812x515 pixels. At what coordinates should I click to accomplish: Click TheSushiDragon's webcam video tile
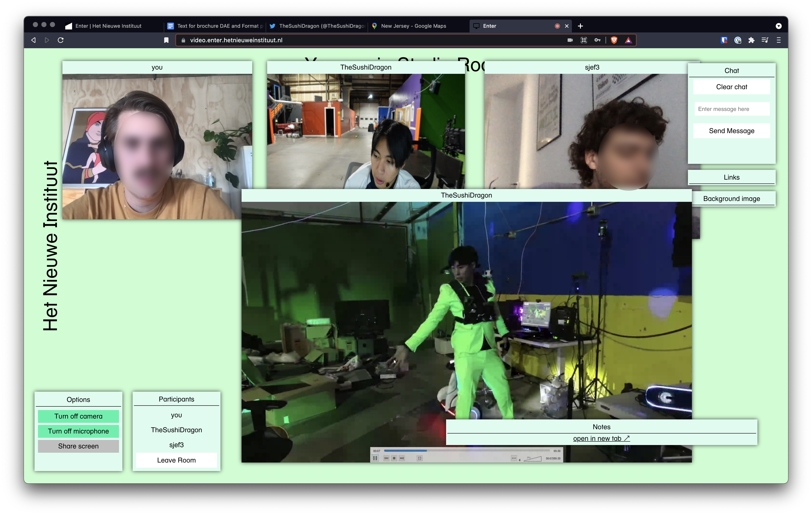(x=366, y=131)
